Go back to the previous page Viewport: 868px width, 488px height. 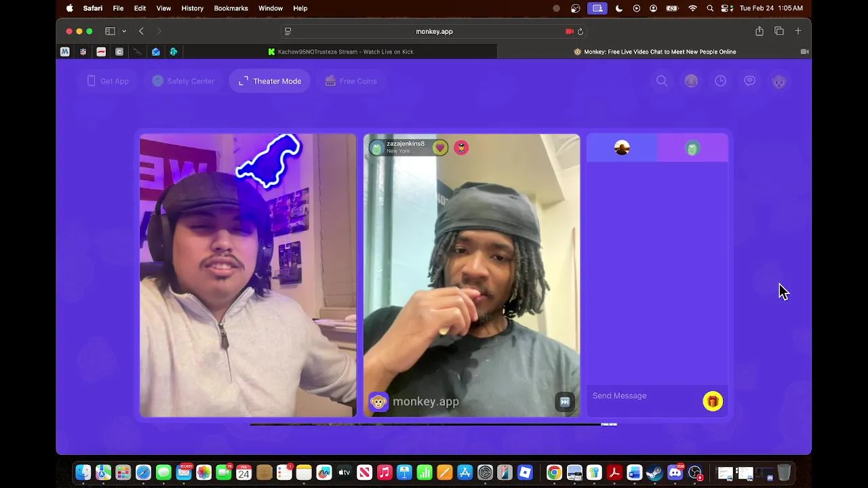click(141, 31)
